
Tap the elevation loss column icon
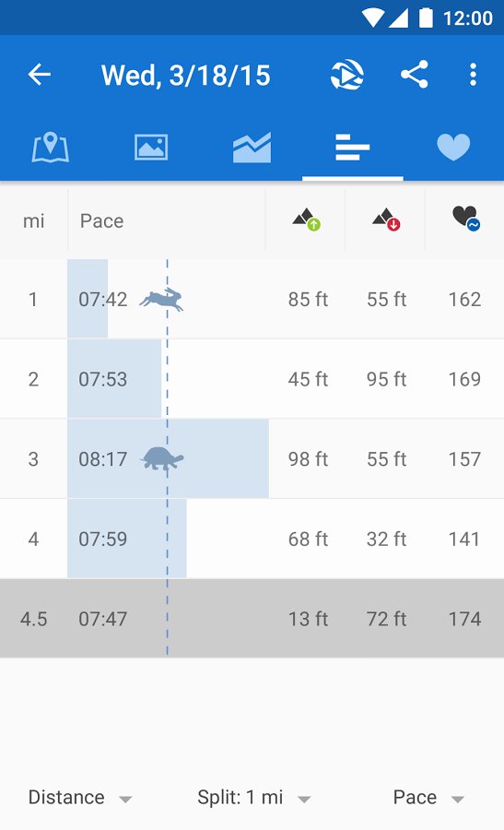386,219
